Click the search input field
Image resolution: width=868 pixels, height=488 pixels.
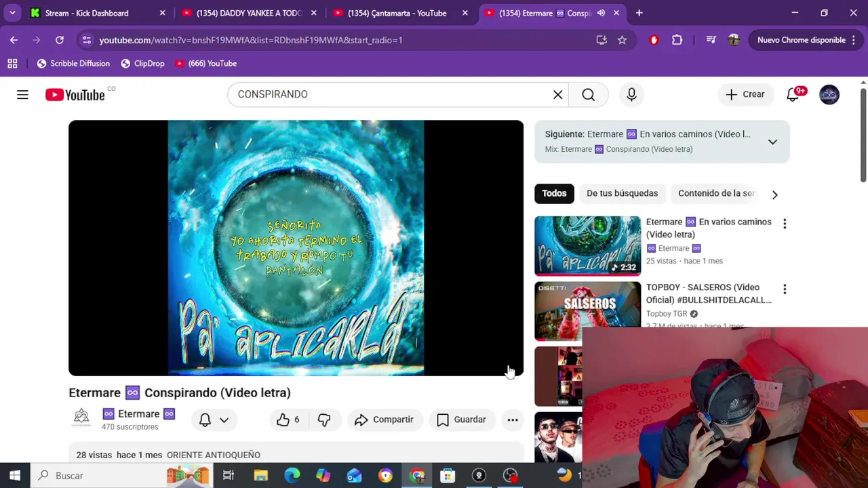click(393, 95)
